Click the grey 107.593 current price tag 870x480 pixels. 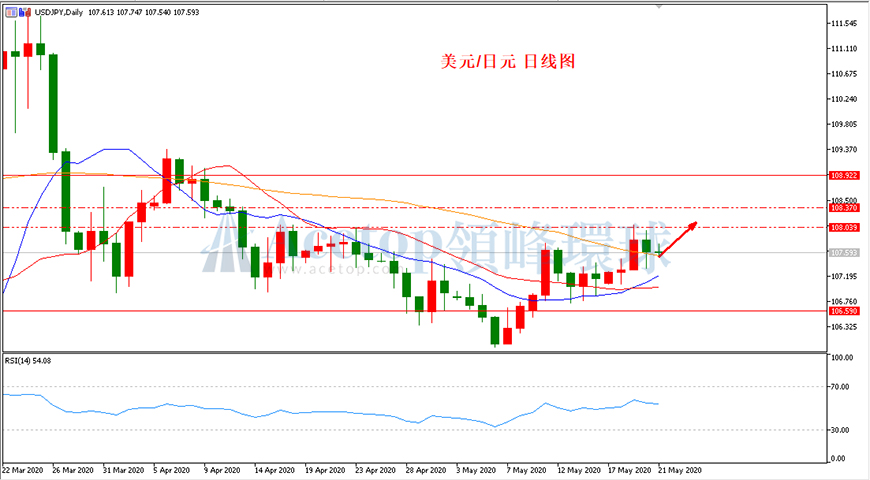[x=844, y=253]
